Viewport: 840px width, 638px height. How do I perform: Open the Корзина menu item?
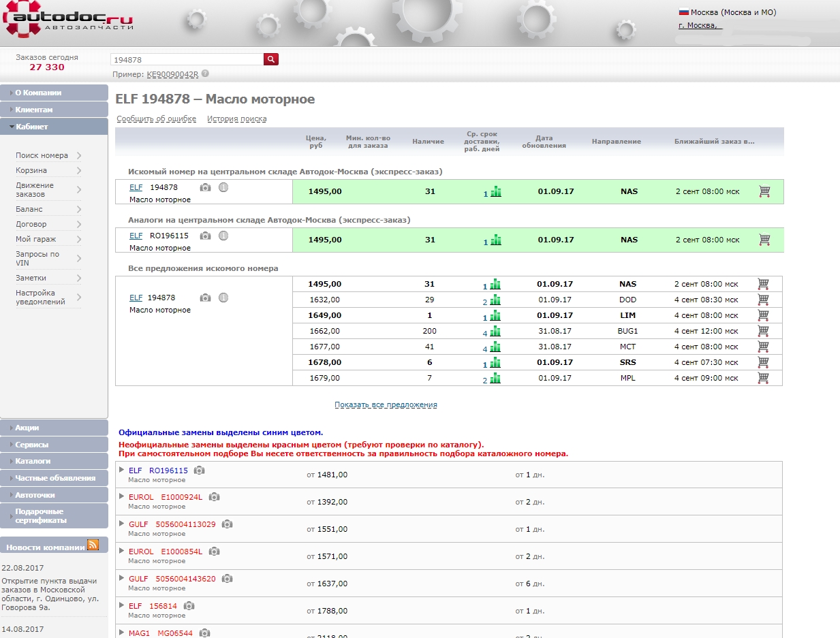coord(31,170)
